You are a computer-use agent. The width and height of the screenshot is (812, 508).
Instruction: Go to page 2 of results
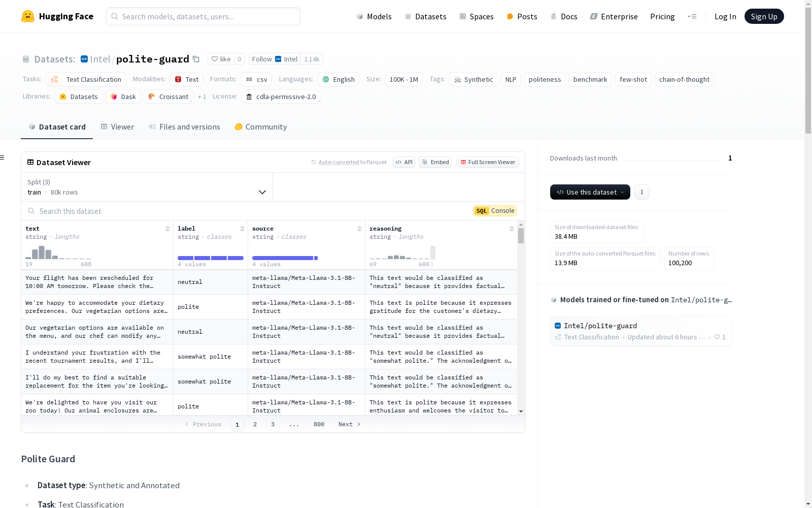255,424
